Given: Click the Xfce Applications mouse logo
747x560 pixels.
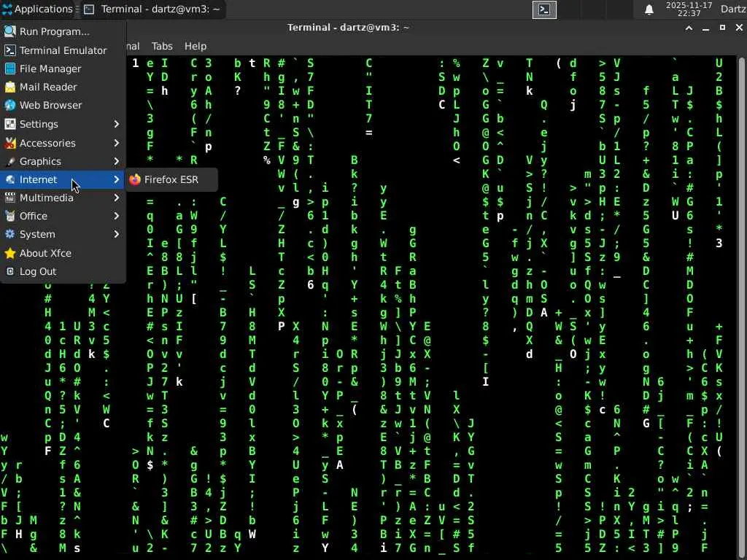Looking at the screenshot, I should [x=7, y=9].
